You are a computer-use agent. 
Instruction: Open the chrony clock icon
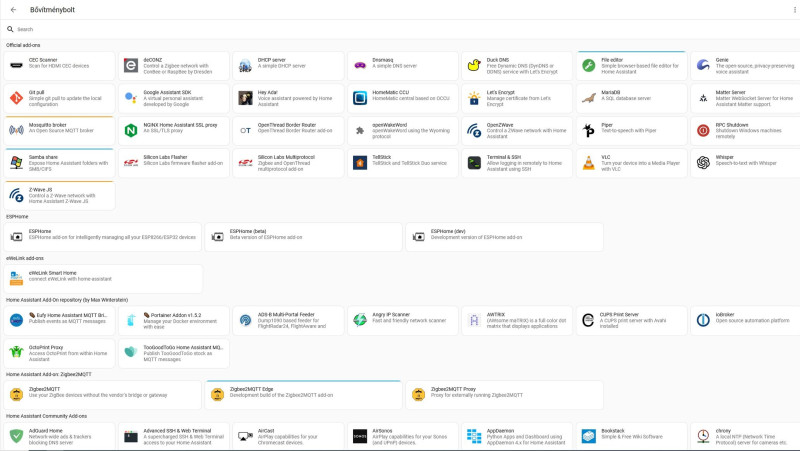pyautogui.click(x=703, y=436)
